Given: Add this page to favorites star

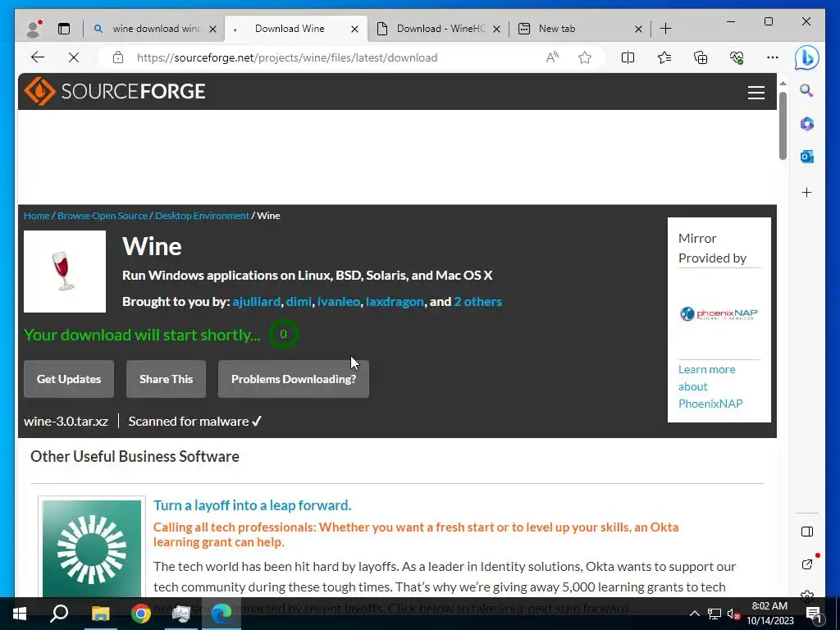Looking at the screenshot, I should click(584, 57).
